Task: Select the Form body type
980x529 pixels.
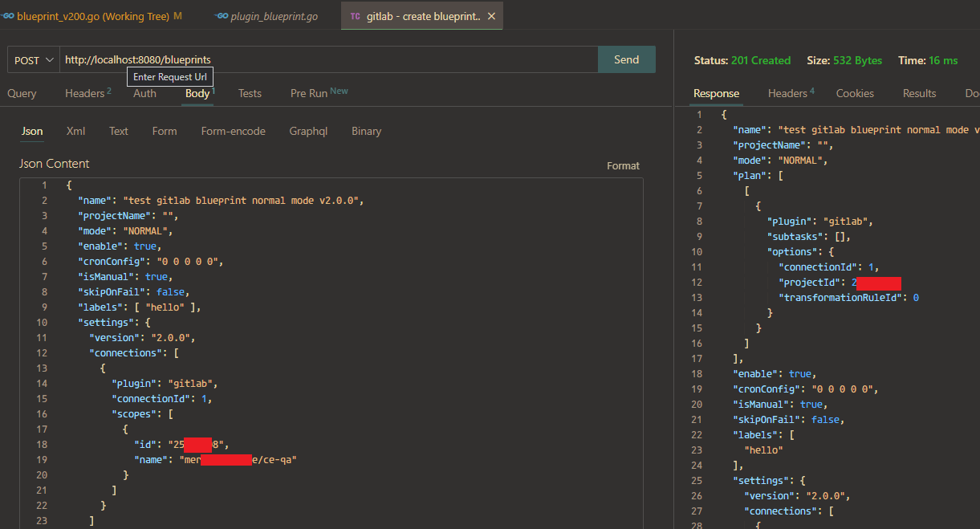Action: click(x=165, y=131)
